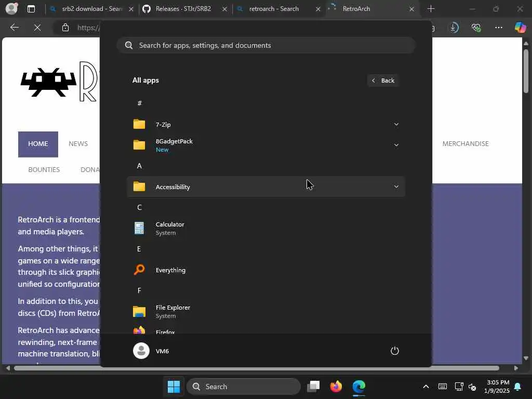Click the muted volume tray icon
Viewport: 532px width, 399px height.
pos(472,387)
